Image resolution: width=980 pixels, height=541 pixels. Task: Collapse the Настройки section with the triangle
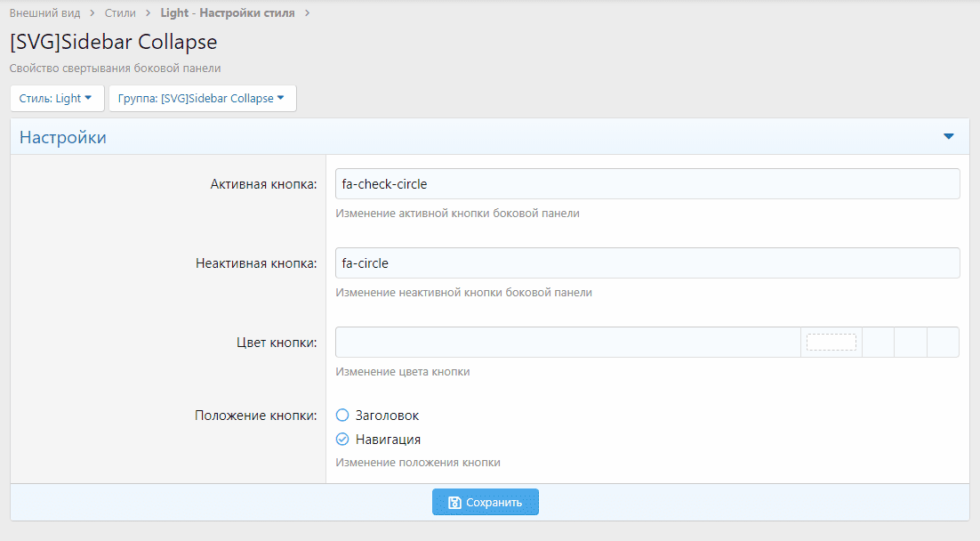click(948, 137)
